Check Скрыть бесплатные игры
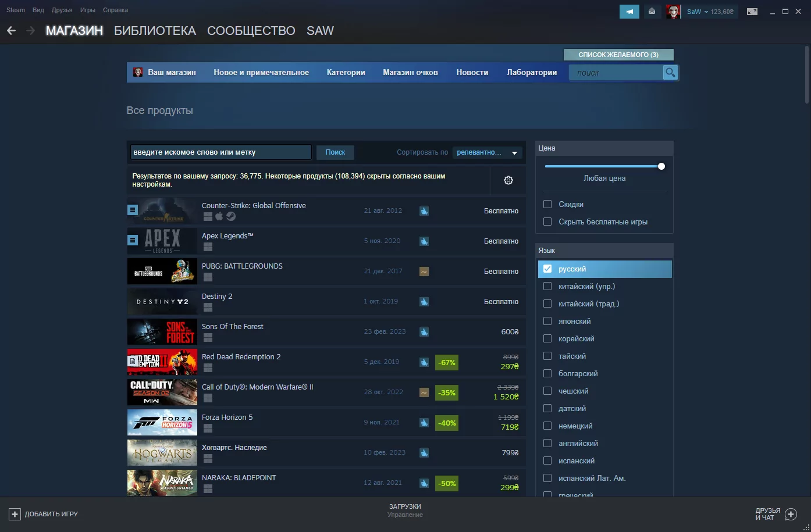This screenshot has width=811, height=532. tap(547, 222)
